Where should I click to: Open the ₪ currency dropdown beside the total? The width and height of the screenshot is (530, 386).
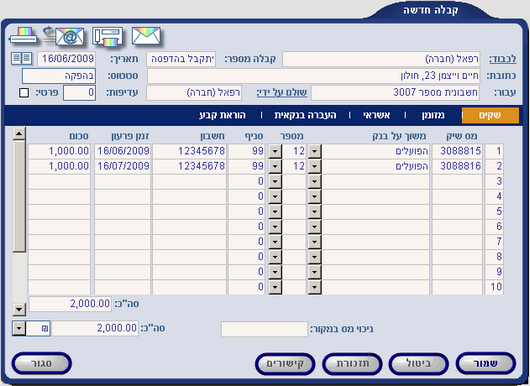[x=19, y=328]
